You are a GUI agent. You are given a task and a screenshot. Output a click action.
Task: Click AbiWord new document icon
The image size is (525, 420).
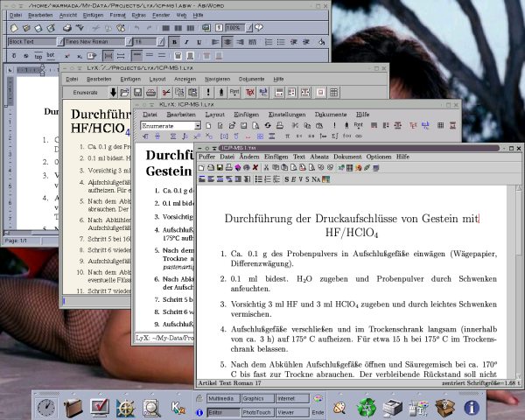(14, 28)
